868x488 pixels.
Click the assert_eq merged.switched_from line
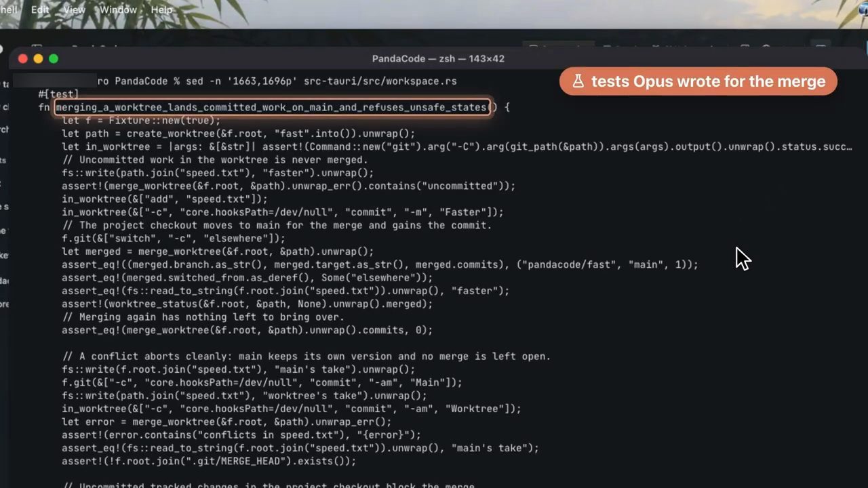[x=247, y=278]
